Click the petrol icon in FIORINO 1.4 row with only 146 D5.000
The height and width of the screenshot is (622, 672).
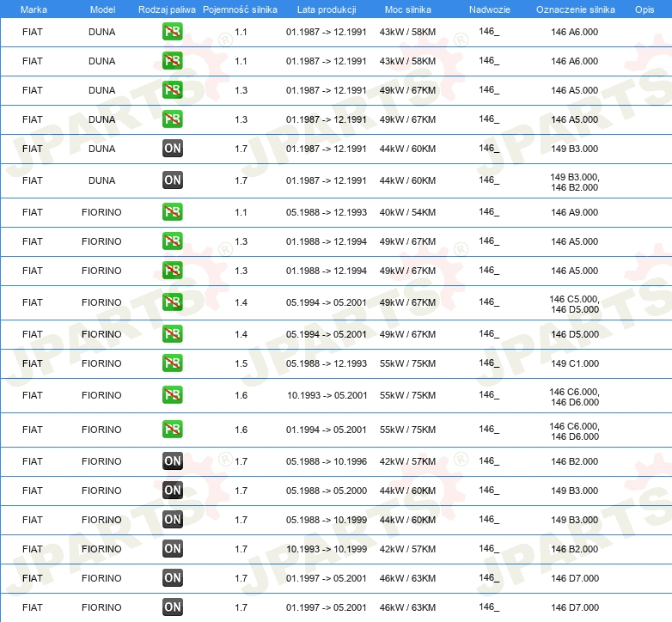click(x=173, y=333)
